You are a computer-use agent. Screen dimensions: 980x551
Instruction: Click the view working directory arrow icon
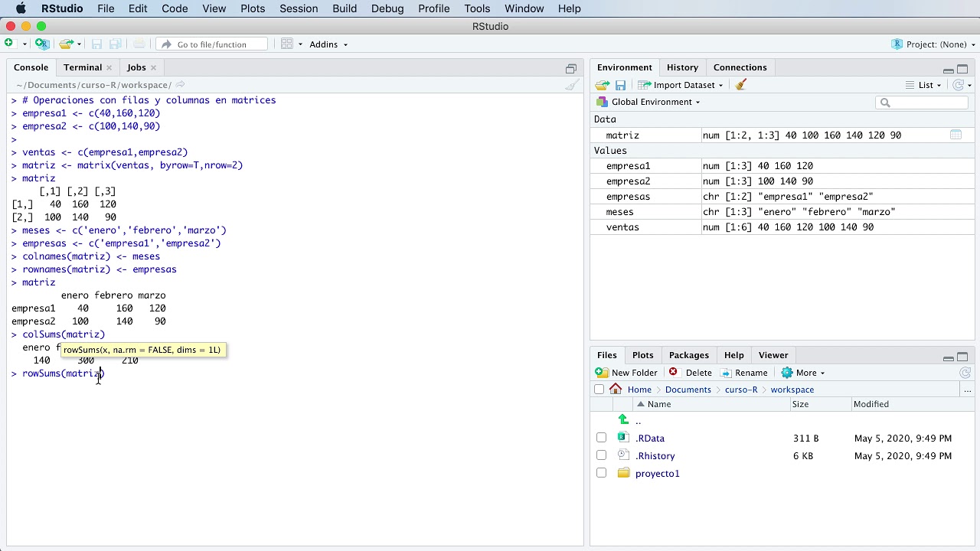(180, 84)
